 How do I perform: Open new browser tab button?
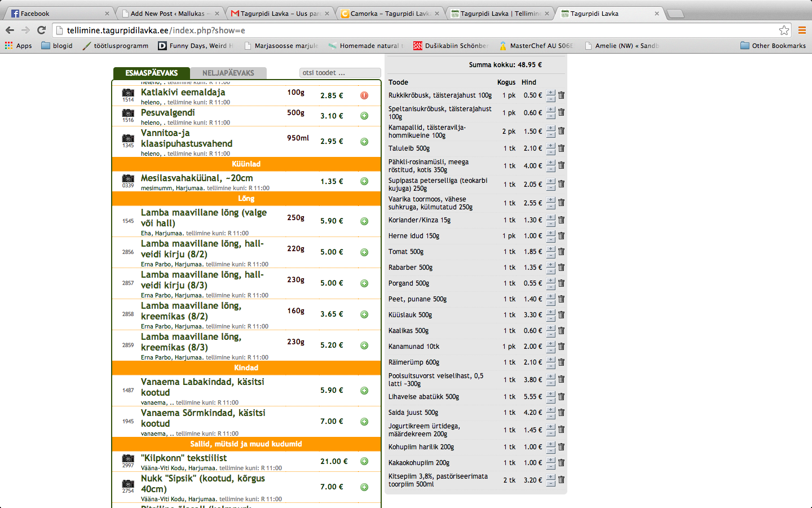point(675,14)
